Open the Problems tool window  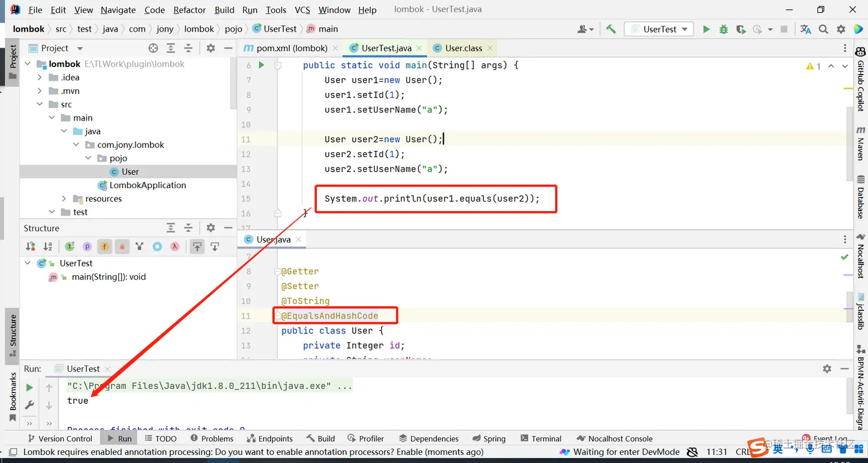coord(212,438)
